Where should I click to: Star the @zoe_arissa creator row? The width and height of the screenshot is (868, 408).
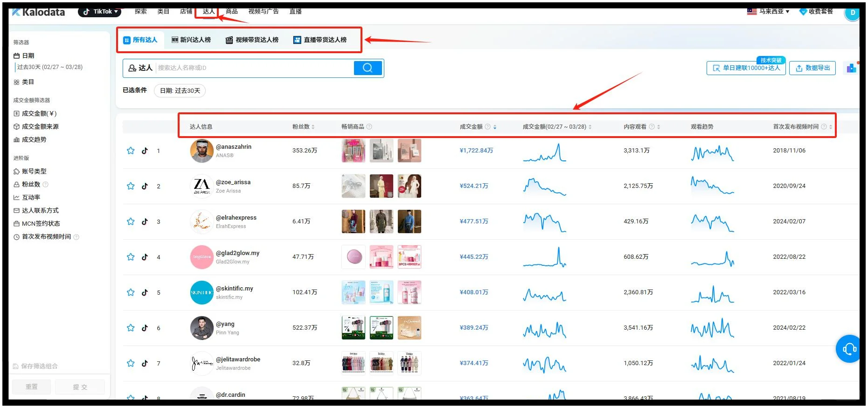click(x=131, y=186)
